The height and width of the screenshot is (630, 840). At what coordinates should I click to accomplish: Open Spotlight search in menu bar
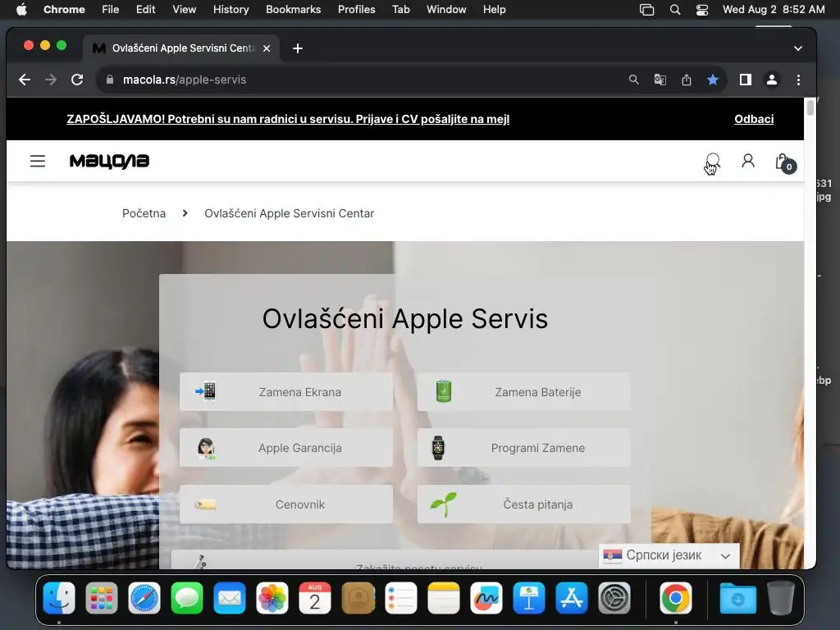click(675, 10)
